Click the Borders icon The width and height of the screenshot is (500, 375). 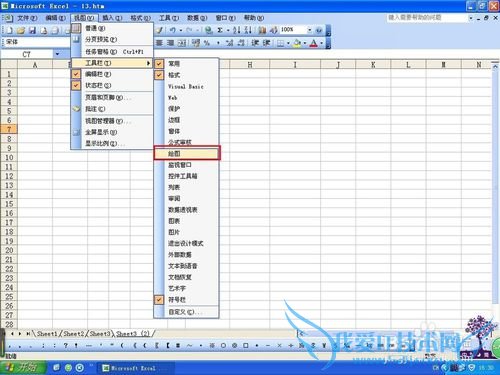[x=281, y=43]
